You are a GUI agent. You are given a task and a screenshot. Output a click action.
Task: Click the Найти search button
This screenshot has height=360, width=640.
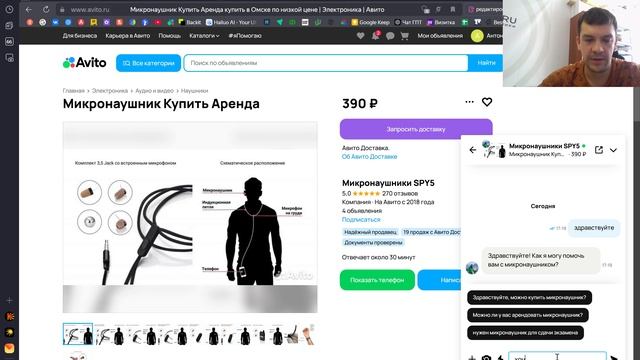pyautogui.click(x=486, y=63)
